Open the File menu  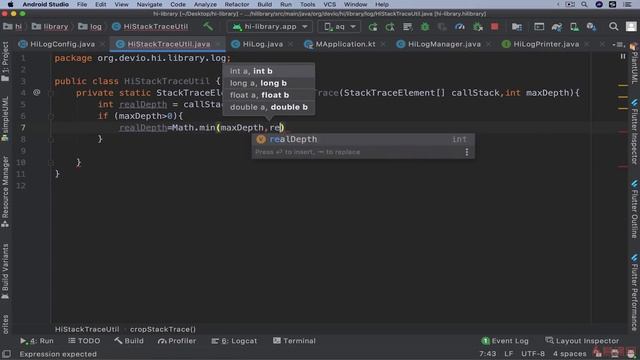tap(82, 4)
